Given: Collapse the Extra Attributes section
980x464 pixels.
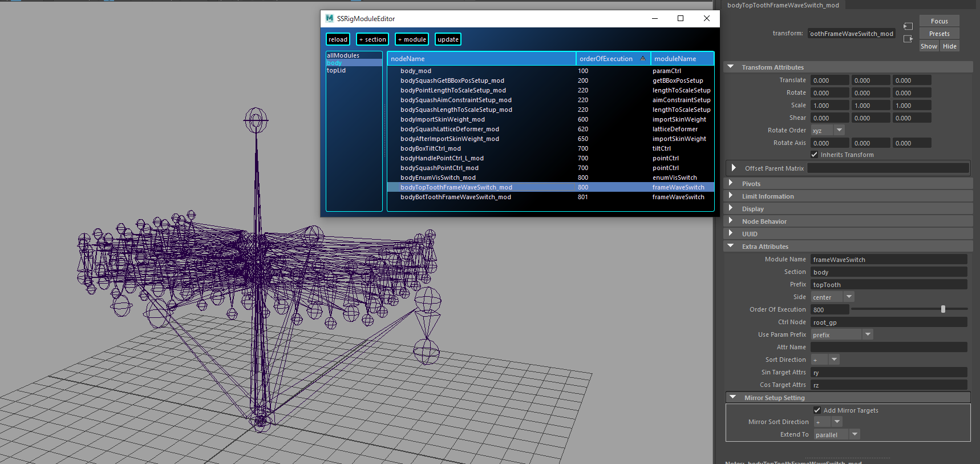Looking at the screenshot, I should point(731,246).
